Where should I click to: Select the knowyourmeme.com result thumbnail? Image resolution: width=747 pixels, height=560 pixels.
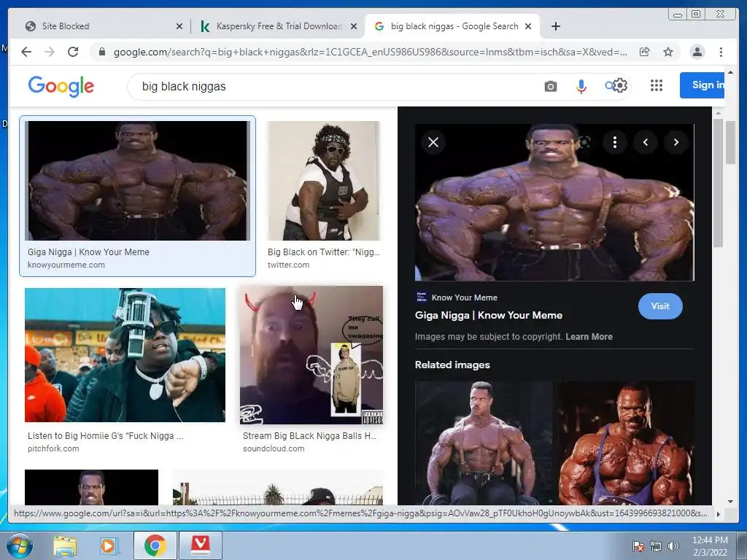(x=137, y=181)
